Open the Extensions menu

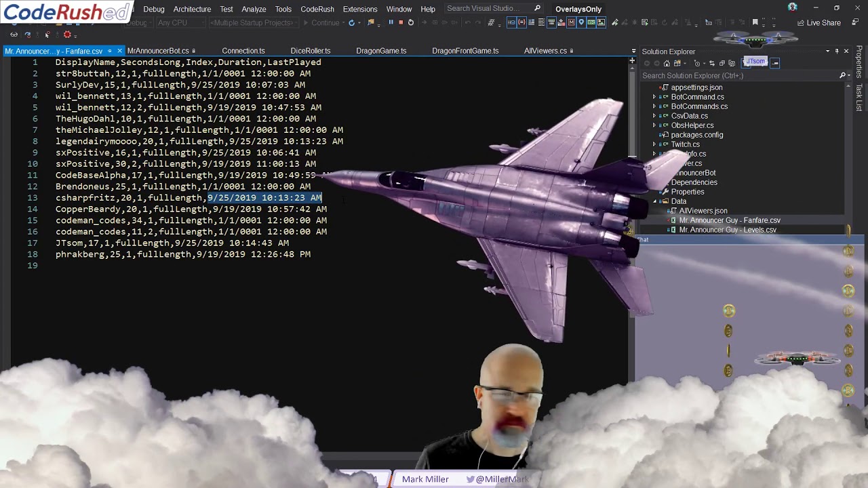point(360,9)
